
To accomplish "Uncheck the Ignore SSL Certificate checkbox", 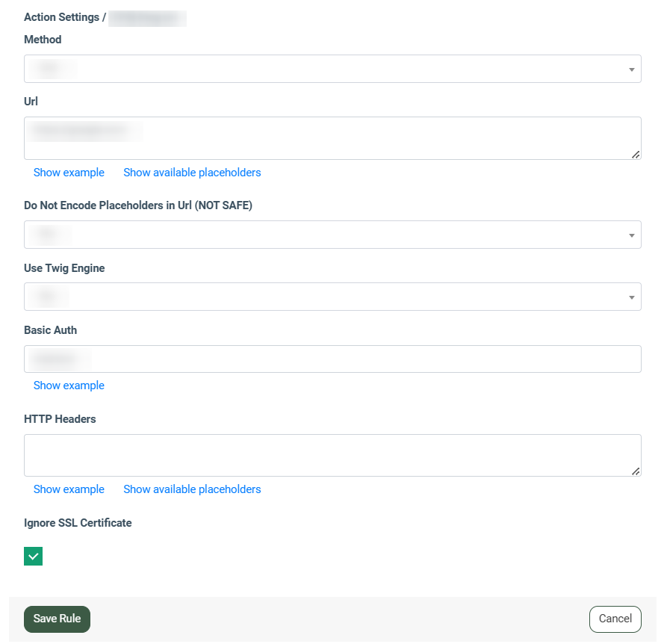I will 34,556.
